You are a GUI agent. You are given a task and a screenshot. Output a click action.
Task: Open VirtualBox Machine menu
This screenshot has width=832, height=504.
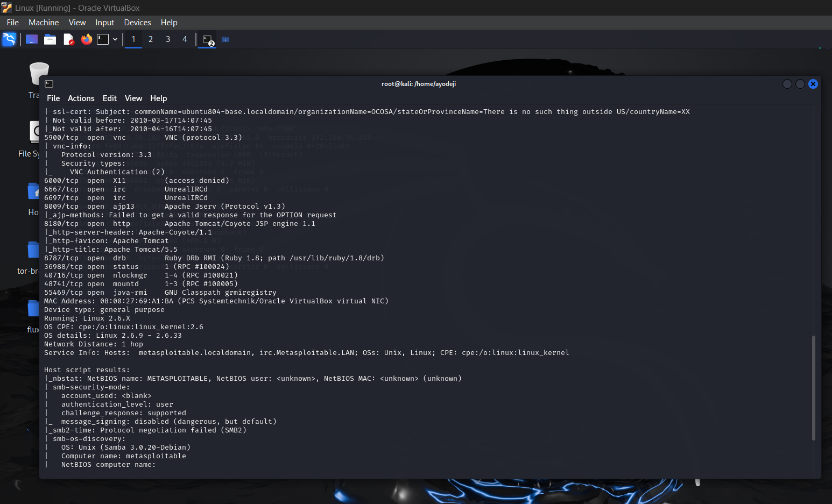44,23
